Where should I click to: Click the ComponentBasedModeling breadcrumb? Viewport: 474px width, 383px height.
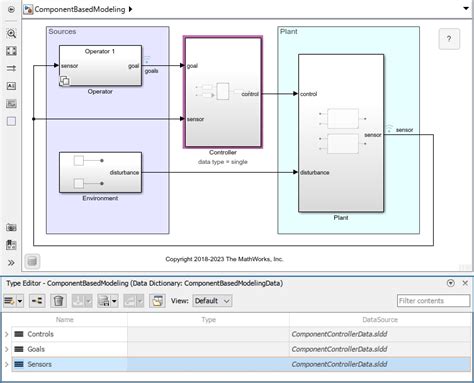point(80,9)
